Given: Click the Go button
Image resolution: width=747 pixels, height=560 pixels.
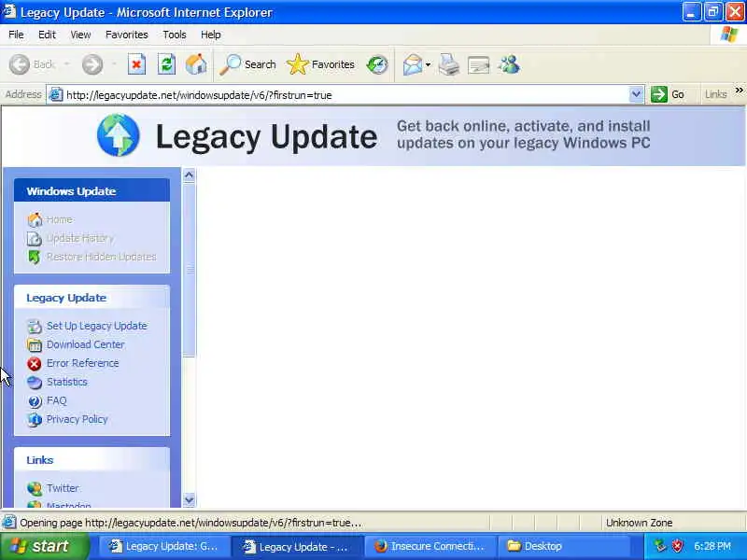Looking at the screenshot, I should point(668,94).
